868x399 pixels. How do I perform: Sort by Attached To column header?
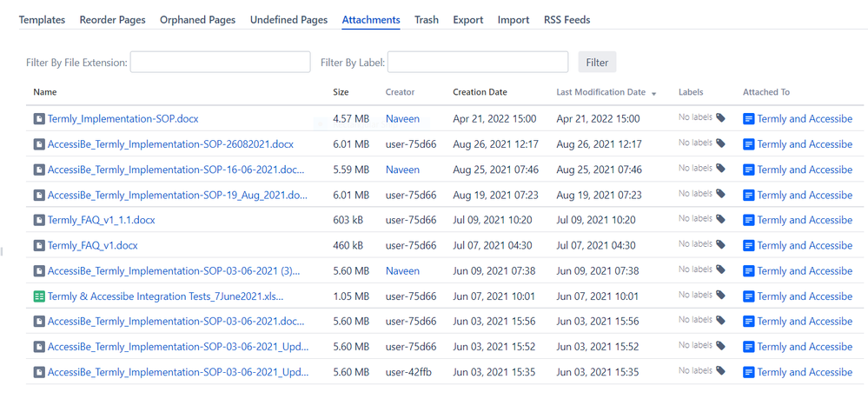766,92
